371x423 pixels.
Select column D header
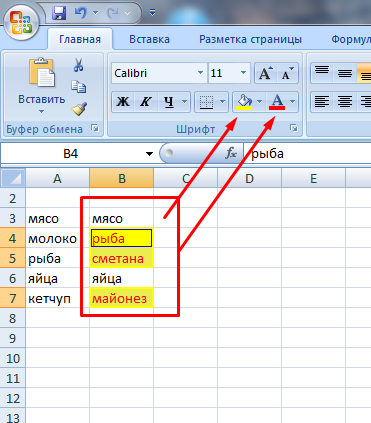coord(249,179)
